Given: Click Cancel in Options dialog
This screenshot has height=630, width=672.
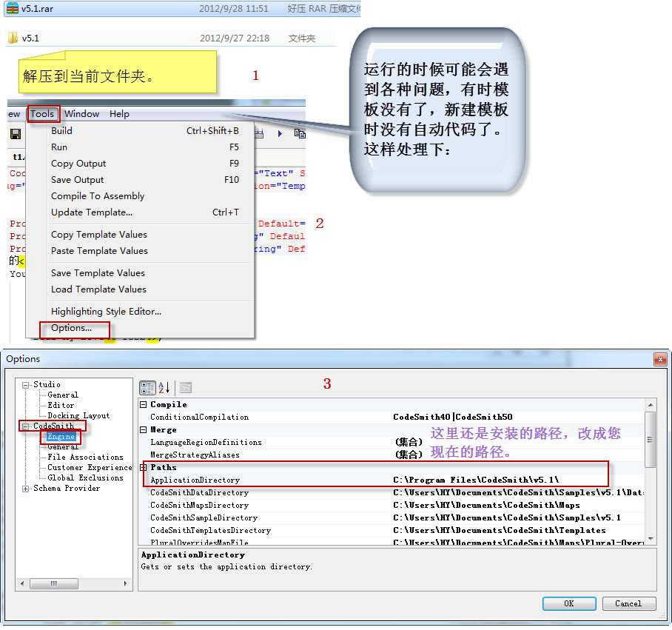Looking at the screenshot, I should click(x=629, y=603).
